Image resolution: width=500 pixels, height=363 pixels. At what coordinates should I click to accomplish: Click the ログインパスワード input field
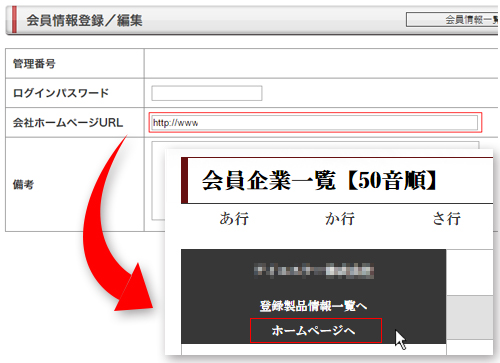tap(207, 93)
